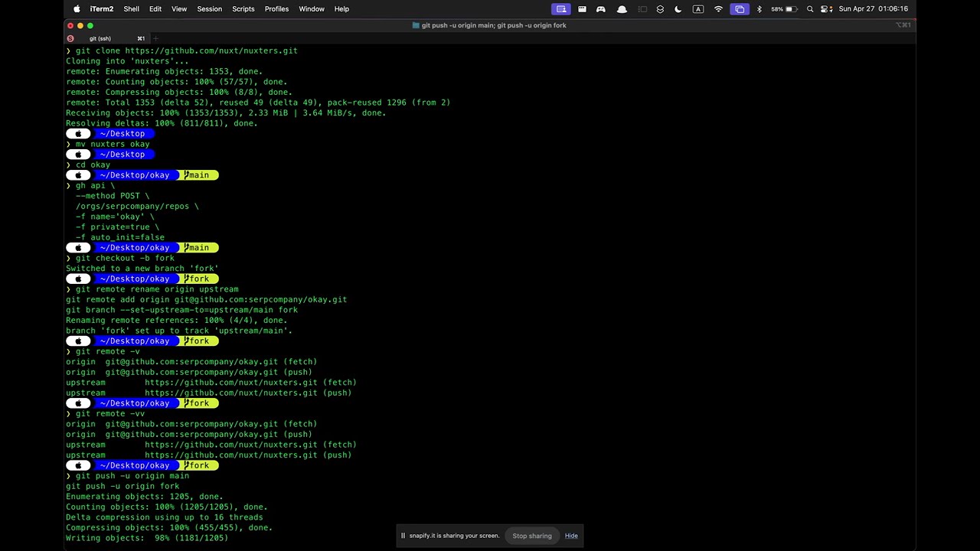Click 'snapify.it is sharing your screen.' text

pos(454,536)
